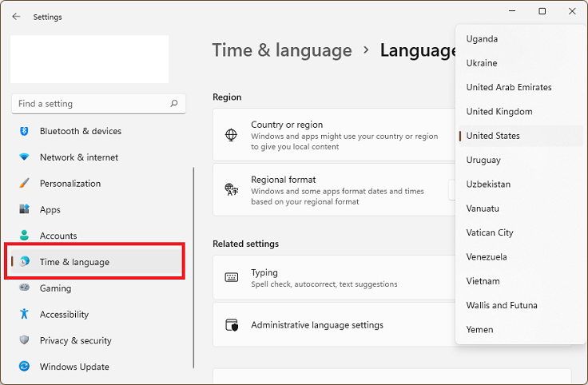The width and height of the screenshot is (588, 385).
Task: Maximize the Settings window
Action: [x=542, y=11]
